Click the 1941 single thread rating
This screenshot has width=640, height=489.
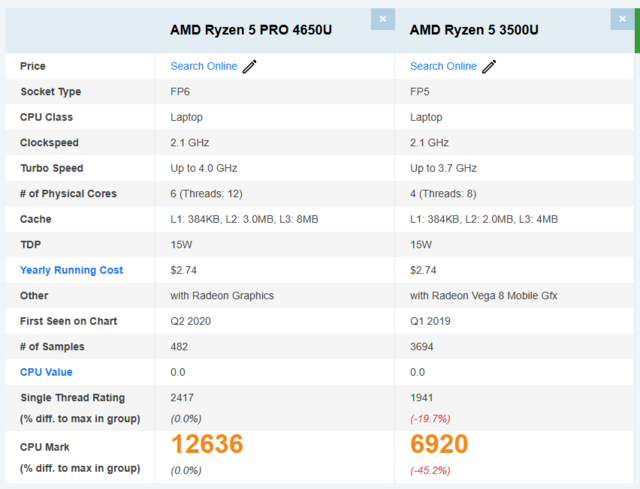[x=422, y=398]
